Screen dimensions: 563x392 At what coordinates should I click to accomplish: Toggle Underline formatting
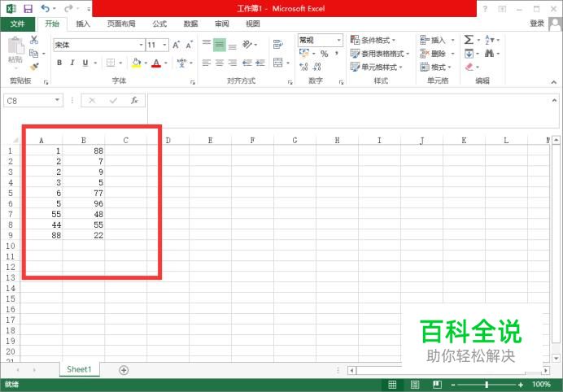point(85,63)
